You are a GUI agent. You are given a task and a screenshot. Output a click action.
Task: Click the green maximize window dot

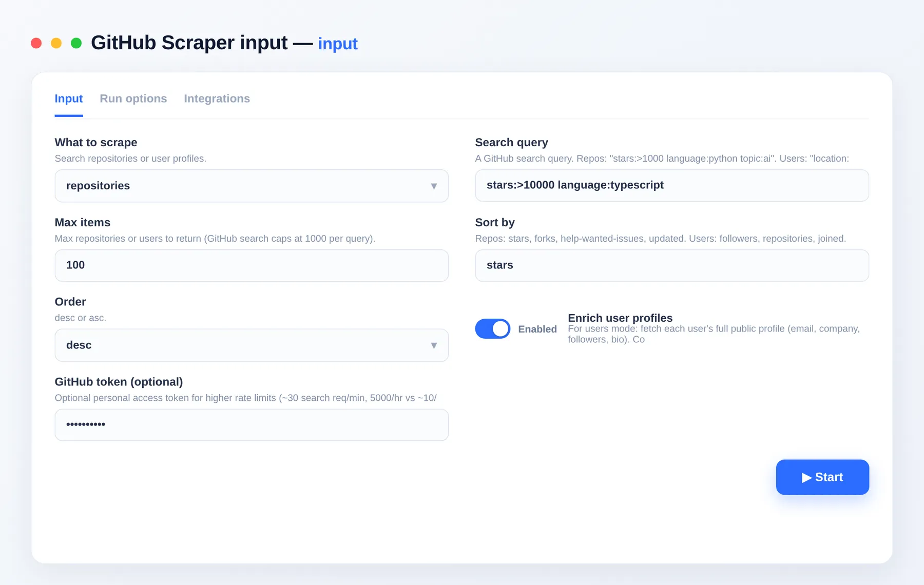tap(76, 43)
